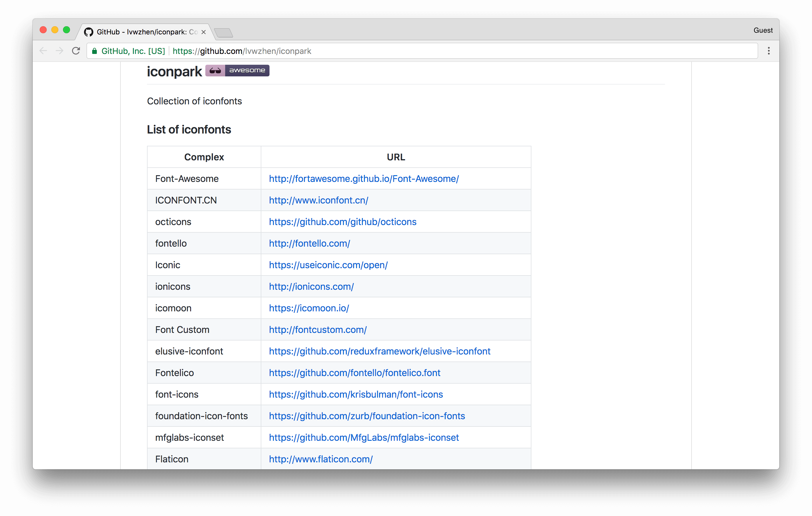
Task: Click the awesome sunglasses badge
Action: tap(237, 71)
